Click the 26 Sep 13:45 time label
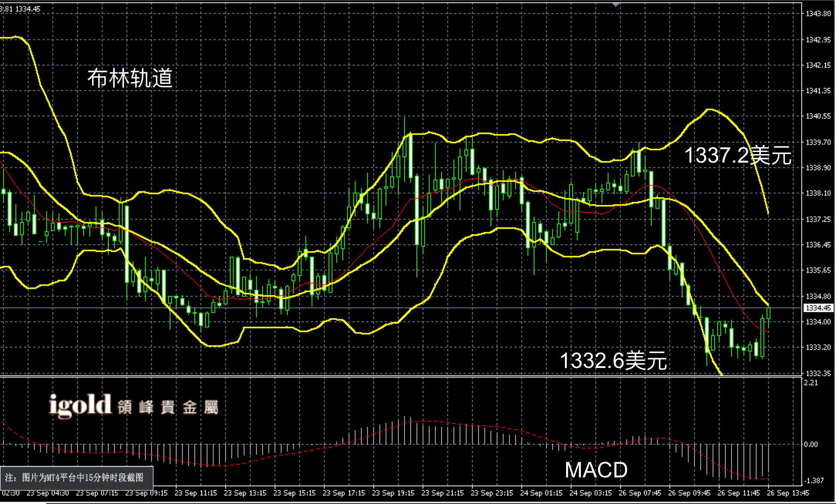The width and height of the screenshot is (836, 504). [788, 493]
